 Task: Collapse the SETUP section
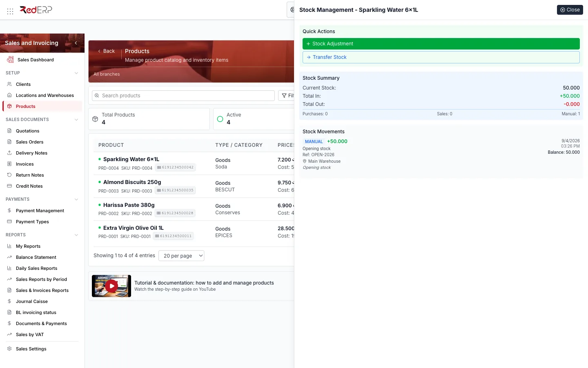point(76,73)
